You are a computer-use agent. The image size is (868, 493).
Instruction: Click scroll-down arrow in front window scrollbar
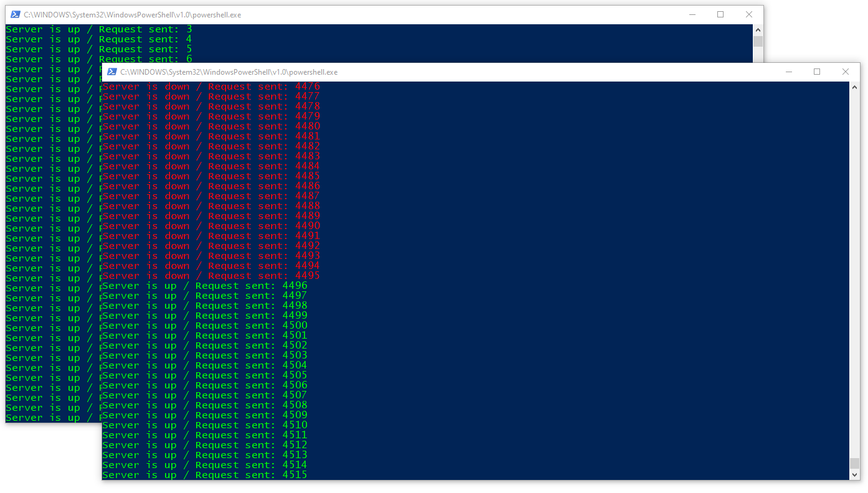click(x=855, y=474)
